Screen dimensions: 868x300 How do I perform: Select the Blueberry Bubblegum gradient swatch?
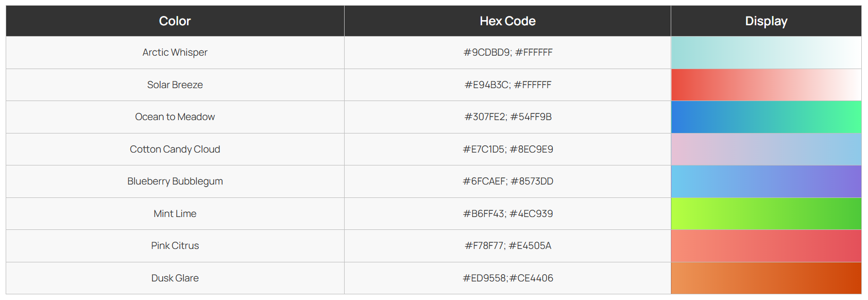[x=766, y=181]
